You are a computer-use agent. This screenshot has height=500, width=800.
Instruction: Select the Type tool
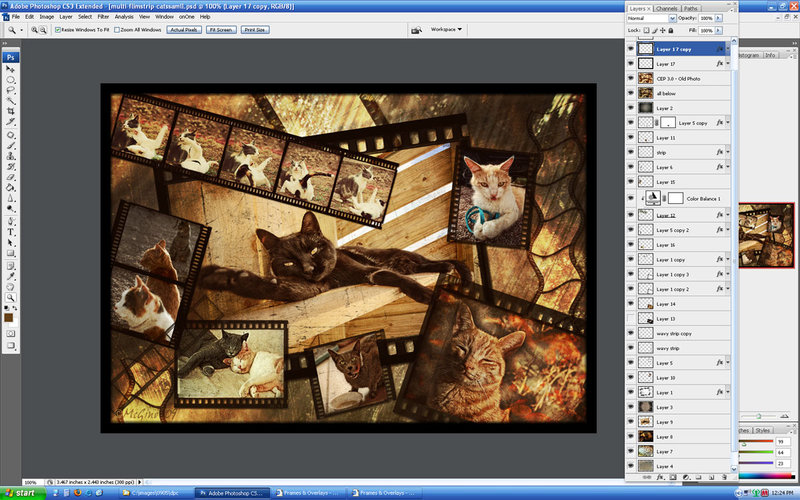click(x=11, y=231)
